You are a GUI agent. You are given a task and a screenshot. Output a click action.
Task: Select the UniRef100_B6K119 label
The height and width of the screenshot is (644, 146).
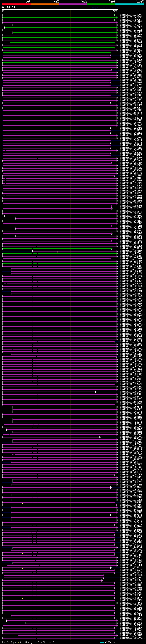tap(131, 50)
